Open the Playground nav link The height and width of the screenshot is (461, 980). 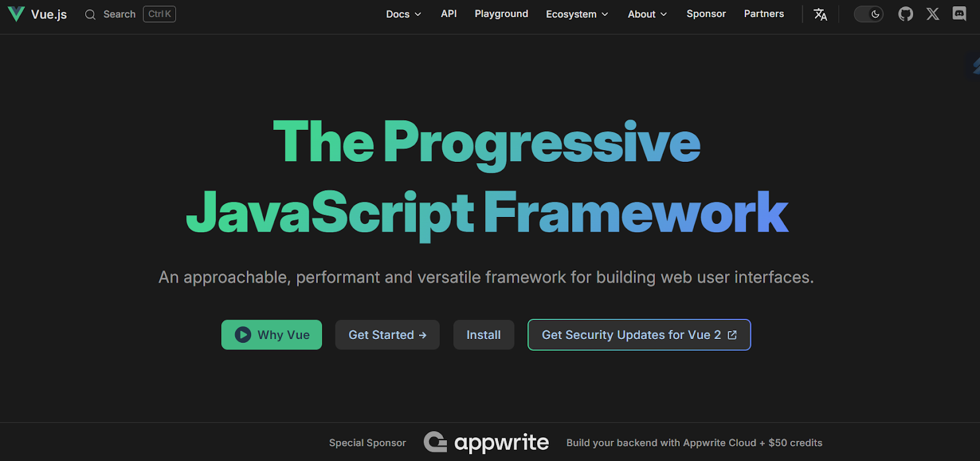[501, 13]
